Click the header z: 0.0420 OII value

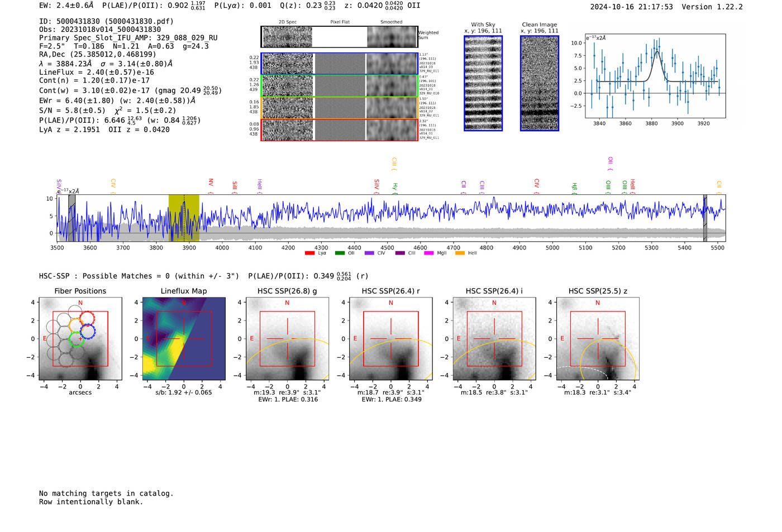tap(383, 6)
